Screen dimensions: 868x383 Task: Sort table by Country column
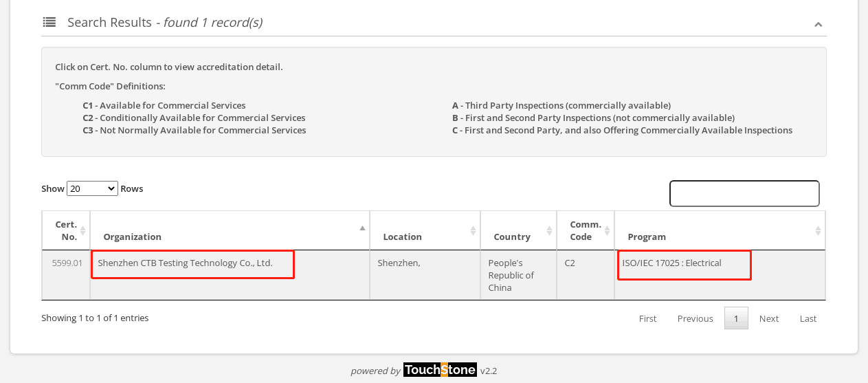point(518,230)
